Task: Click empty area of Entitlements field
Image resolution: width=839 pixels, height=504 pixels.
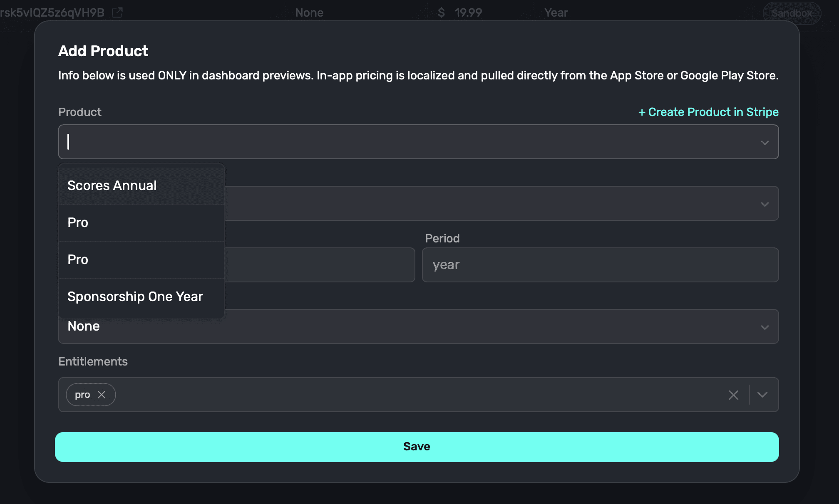Action: 416,395
